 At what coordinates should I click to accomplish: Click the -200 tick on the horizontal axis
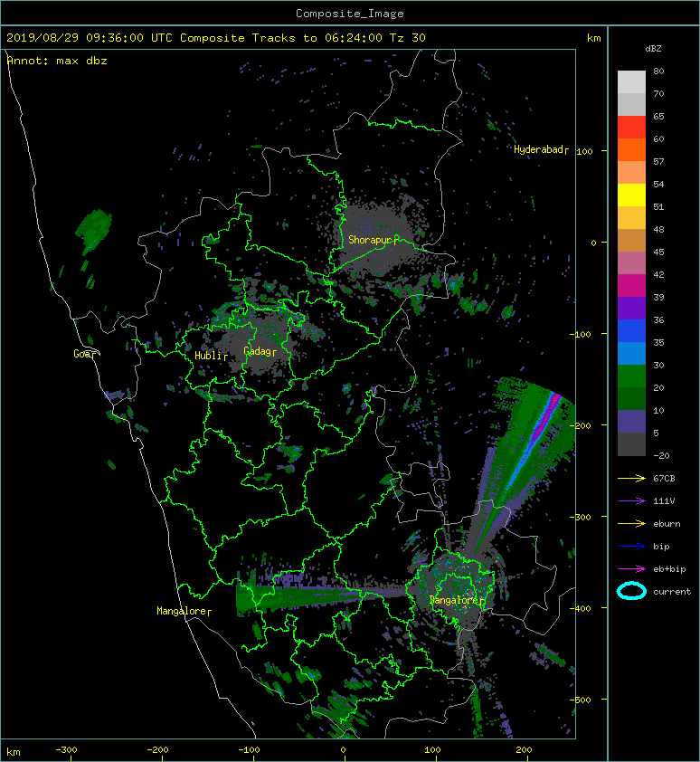157,750
